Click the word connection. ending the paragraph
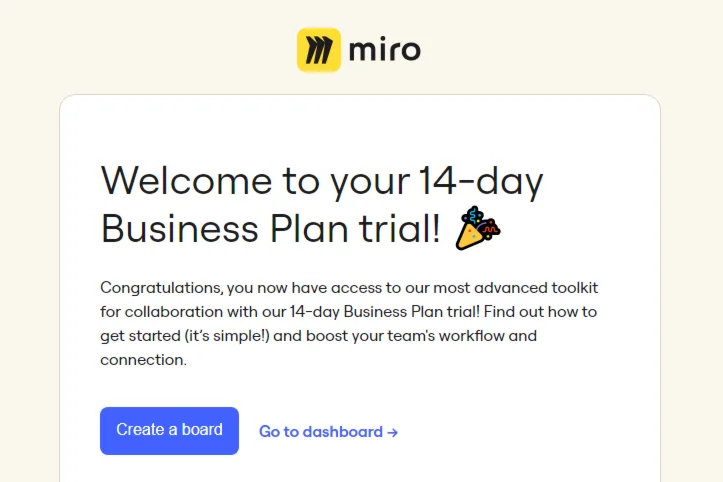This screenshot has width=723, height=482. [x=143, y=360]
